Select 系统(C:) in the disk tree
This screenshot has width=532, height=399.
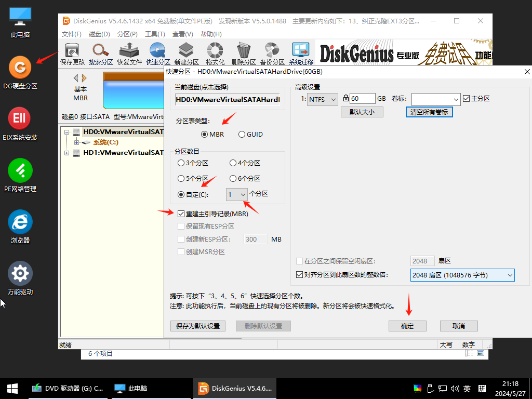pos(105,142)
